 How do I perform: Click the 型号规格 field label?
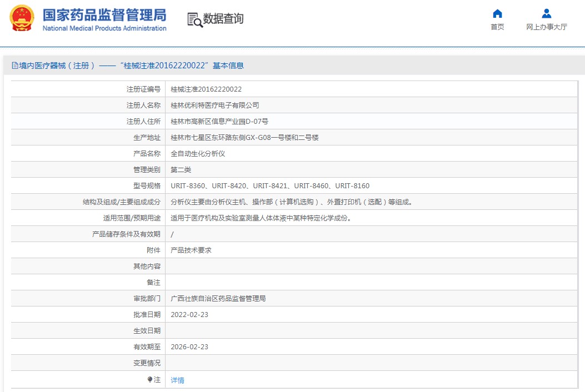(x=147, y=186)
